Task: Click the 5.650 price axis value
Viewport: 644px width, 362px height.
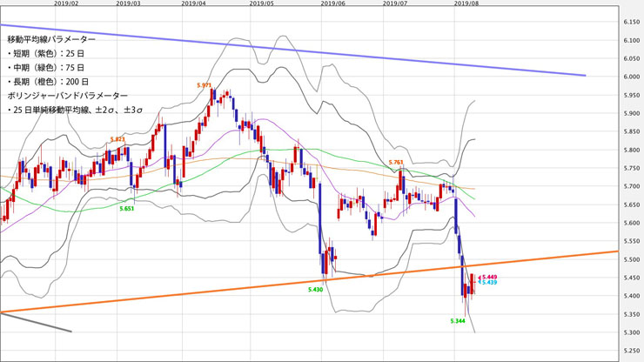Action: tap(631, 204)
